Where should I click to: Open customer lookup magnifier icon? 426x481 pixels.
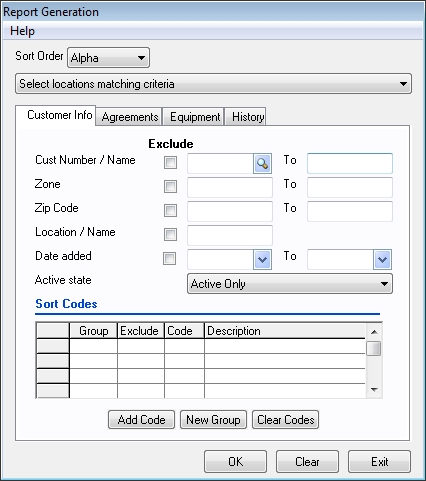pos(262,163)
